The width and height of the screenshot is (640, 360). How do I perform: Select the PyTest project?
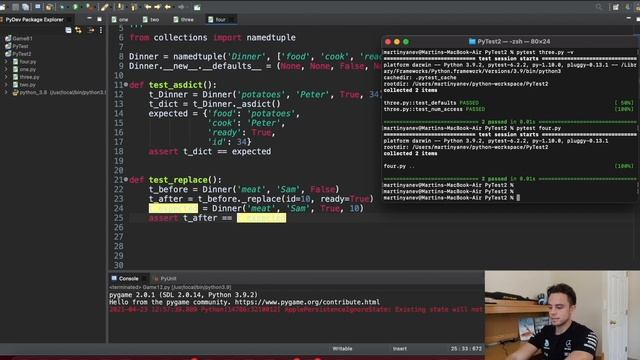17,46
